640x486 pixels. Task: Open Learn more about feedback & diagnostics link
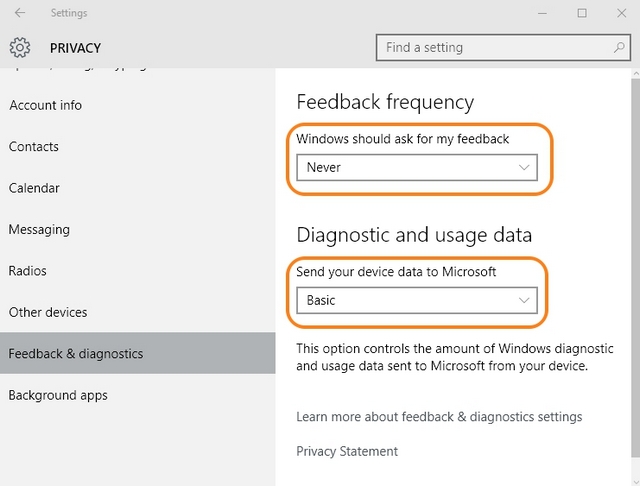439,416
